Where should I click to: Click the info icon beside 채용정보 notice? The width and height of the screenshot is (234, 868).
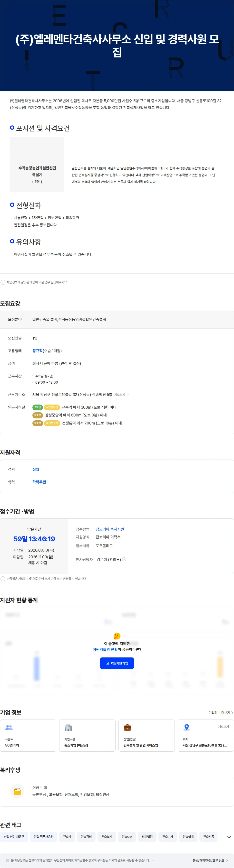tap(3, 282)
